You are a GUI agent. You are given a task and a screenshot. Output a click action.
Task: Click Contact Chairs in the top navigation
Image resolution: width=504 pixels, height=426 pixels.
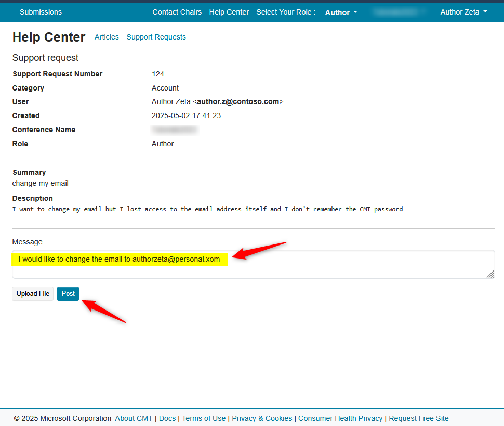click(177, 12)
